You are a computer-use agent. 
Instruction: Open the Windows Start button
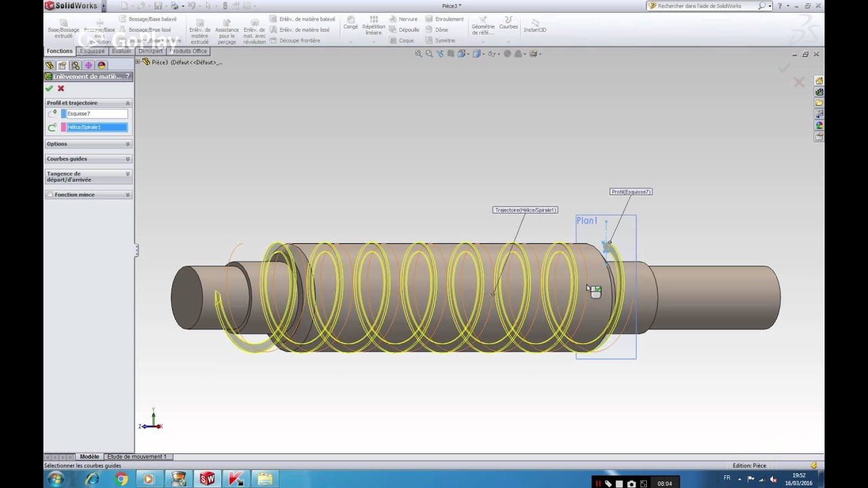56,479
